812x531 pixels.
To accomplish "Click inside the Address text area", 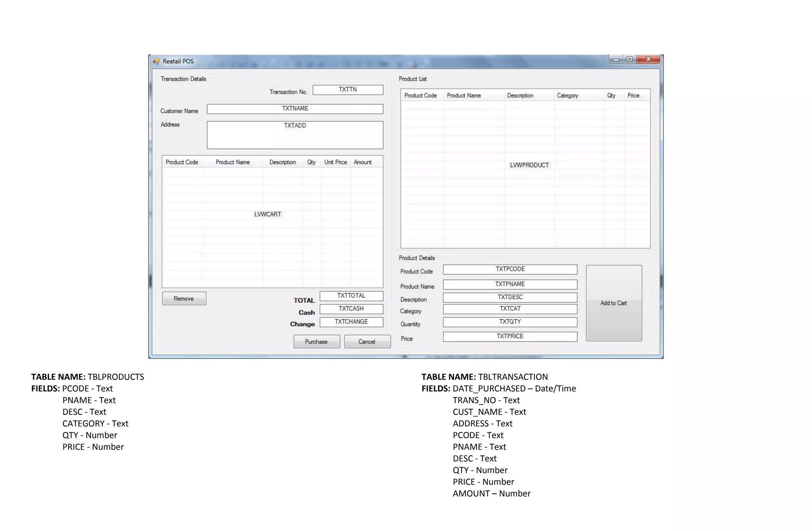I will [295, 135].
